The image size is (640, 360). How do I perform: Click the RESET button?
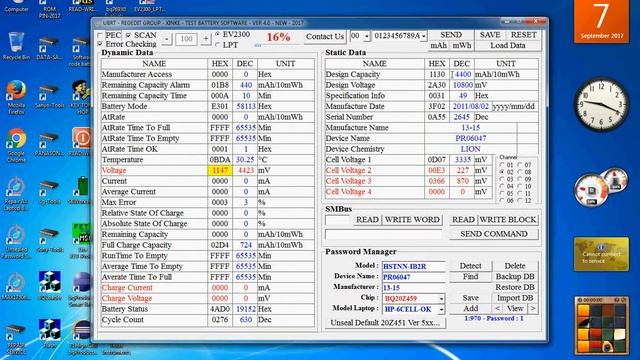coord(524,35)
